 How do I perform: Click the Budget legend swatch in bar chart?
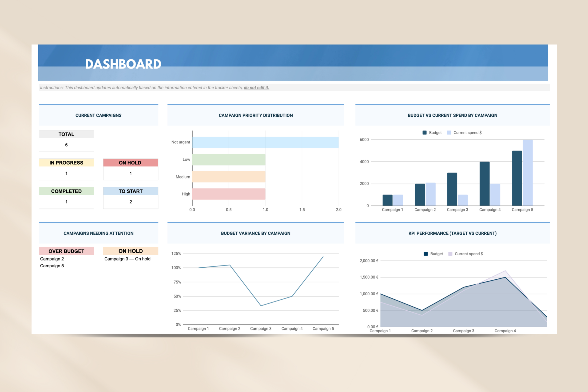(x=425, y=132)
